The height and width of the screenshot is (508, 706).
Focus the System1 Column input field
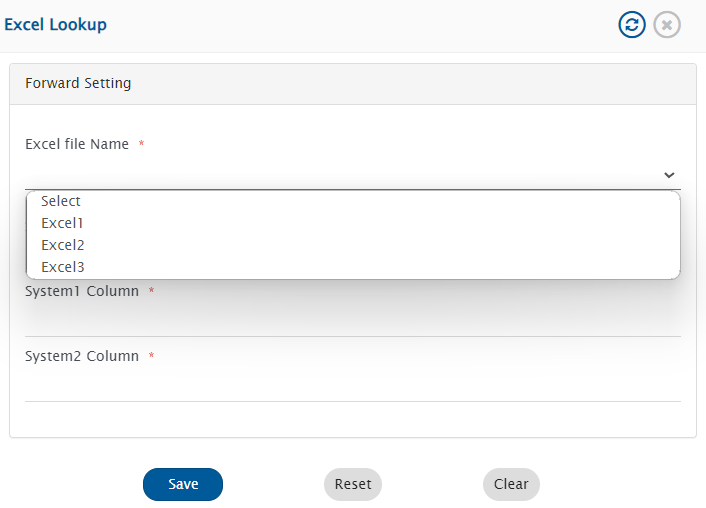[352, 321]
